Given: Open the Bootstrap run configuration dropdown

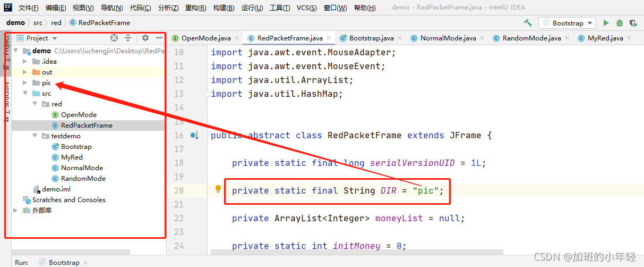Looking at the screenshot, I should tap(567, 23).
